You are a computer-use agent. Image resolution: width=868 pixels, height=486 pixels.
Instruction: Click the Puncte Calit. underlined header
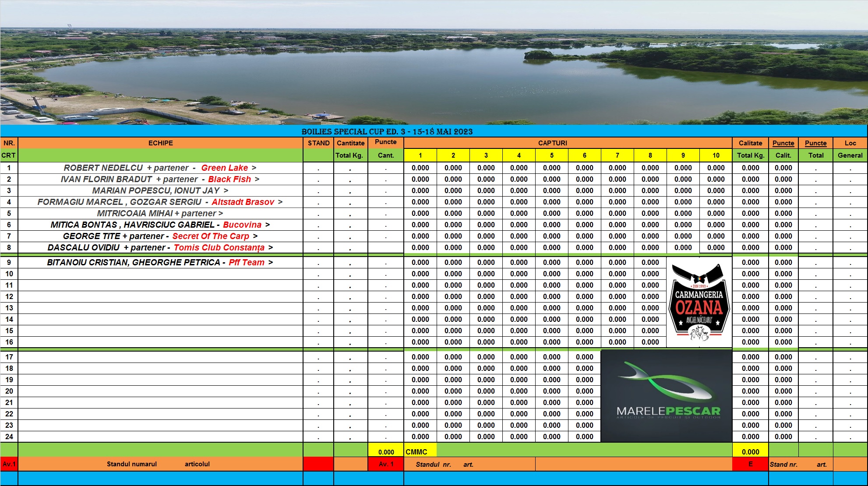(783, 143)
